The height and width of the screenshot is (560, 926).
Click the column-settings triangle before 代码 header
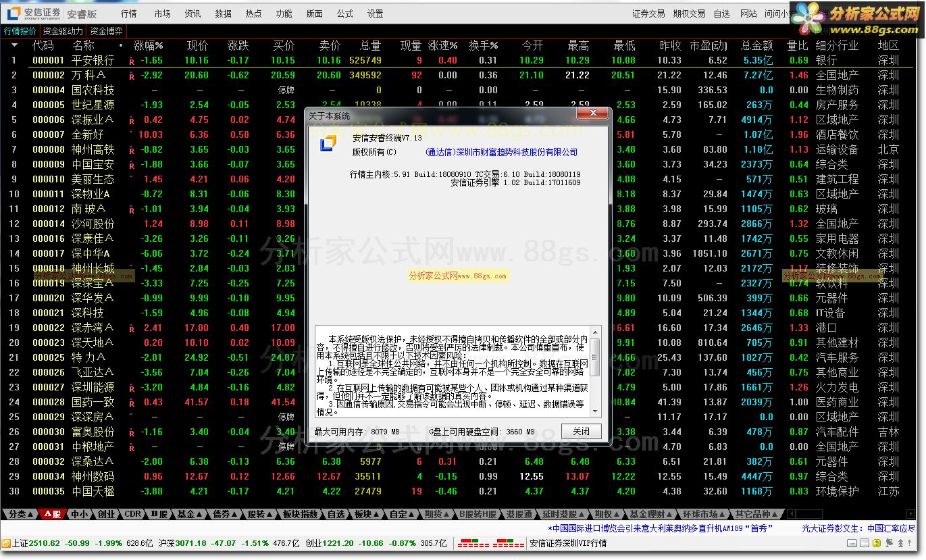click(14, 45)
